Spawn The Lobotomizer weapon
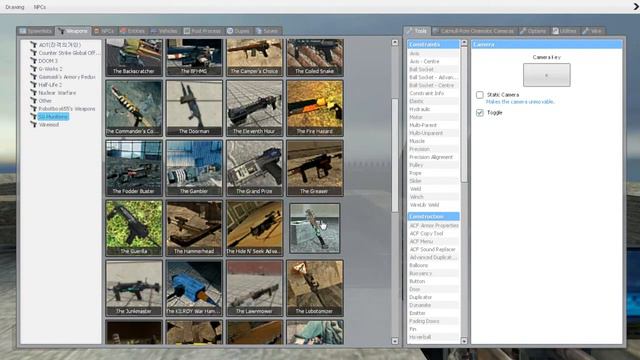The height and width of the screenshot is (360, 640). pyautogui.click(x=315, y=288)
